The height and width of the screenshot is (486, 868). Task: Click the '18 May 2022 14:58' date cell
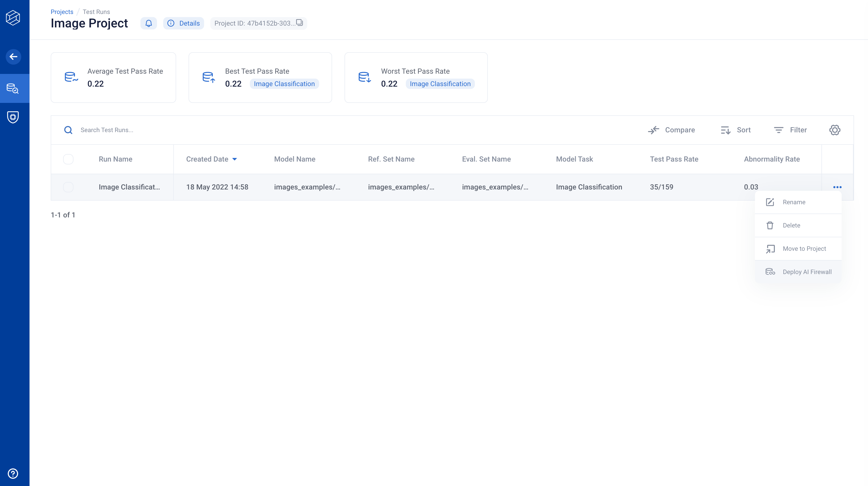(x=217, y=187)
